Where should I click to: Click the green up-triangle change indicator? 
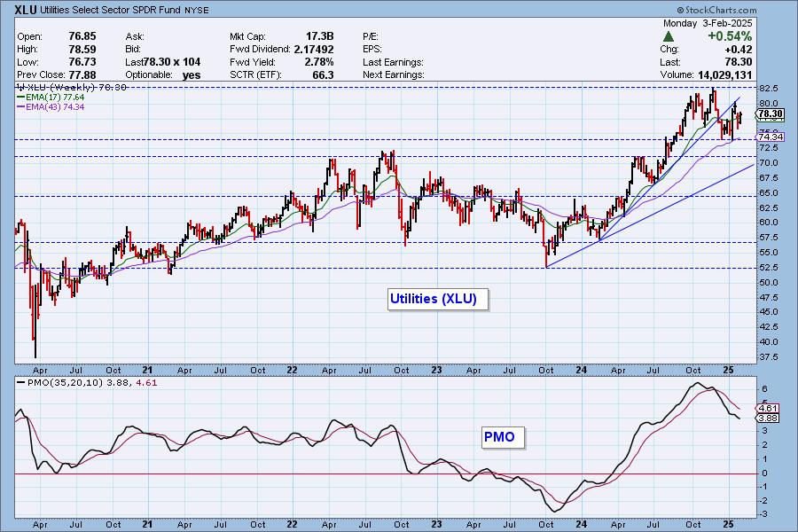[x=669, y=36]
